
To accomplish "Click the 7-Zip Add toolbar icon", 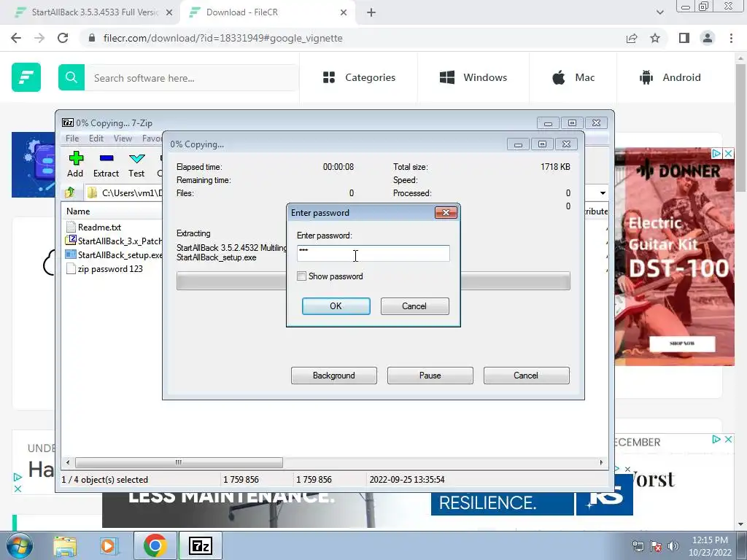I will click(x=75, y=164).
